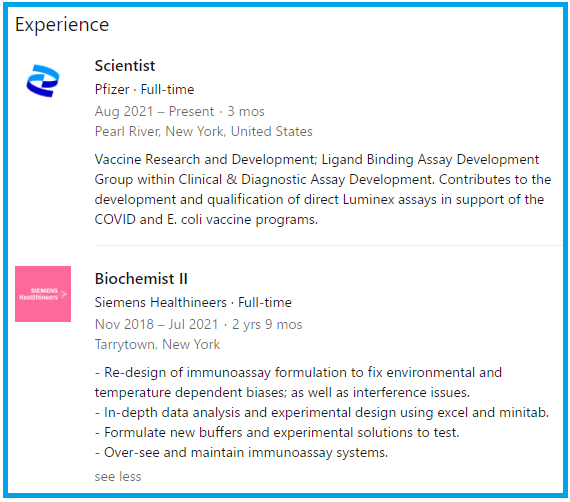Click the Formulate new buffers bullet

coord(277,433)
